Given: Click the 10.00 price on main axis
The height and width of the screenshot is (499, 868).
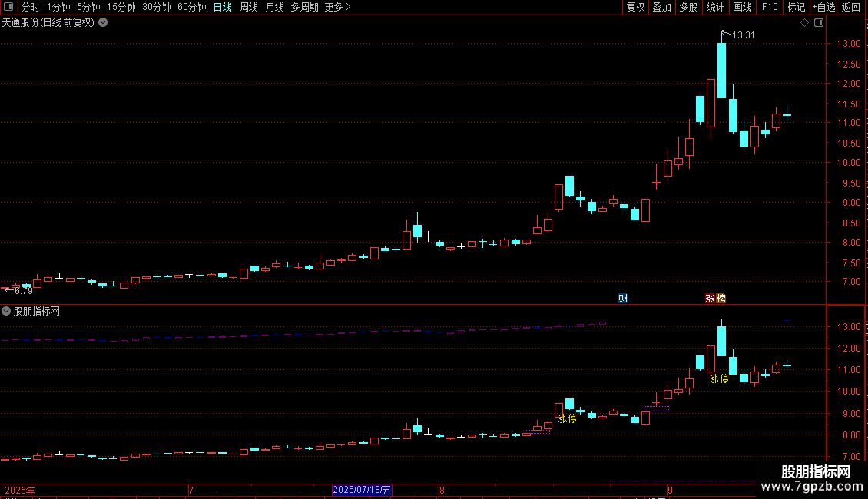Looking at the screenshot, I should tap(849, 163).
